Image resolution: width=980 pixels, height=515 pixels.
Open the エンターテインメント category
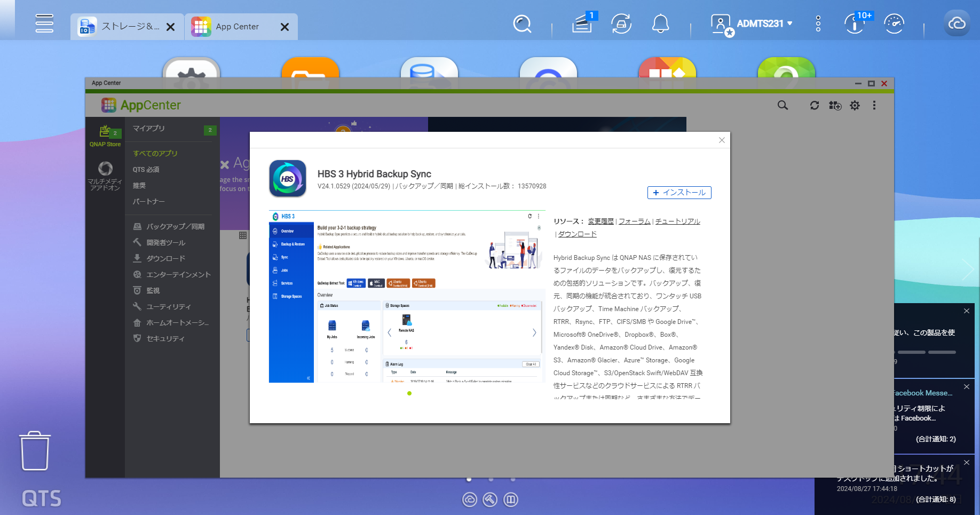(x=172, y=274)
